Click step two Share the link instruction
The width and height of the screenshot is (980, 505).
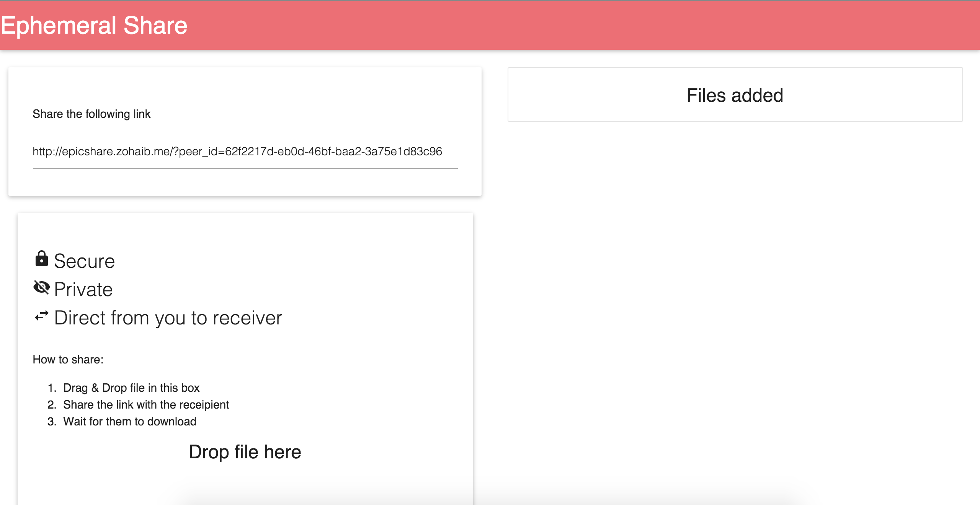tap(146, 405)
